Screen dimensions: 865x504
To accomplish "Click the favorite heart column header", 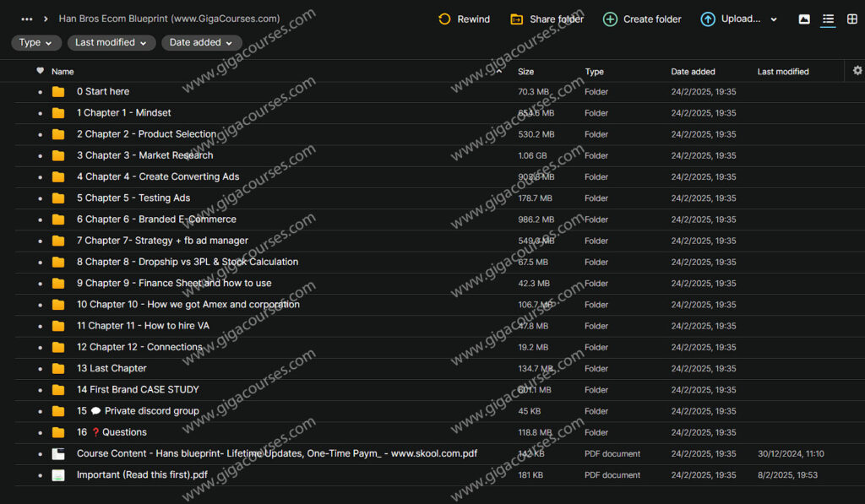I will 40,71.
